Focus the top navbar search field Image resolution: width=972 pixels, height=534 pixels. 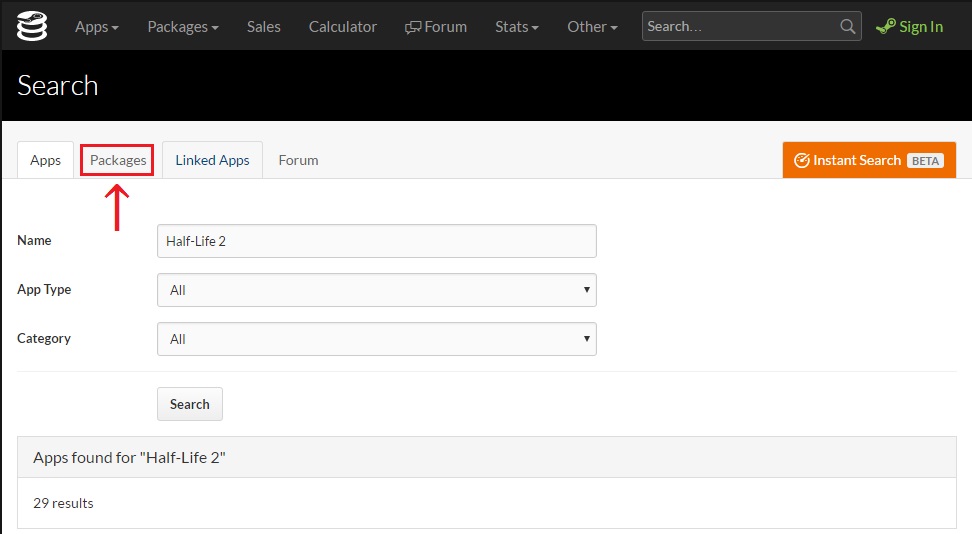point(740,27)
